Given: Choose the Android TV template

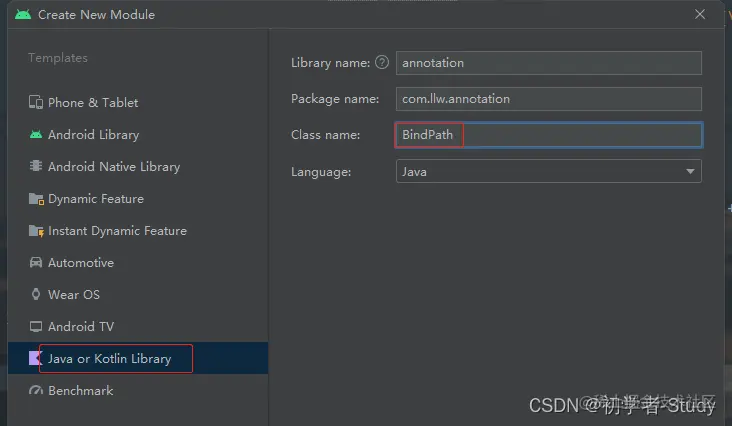Looking at the screenshot, I should 138,327.
